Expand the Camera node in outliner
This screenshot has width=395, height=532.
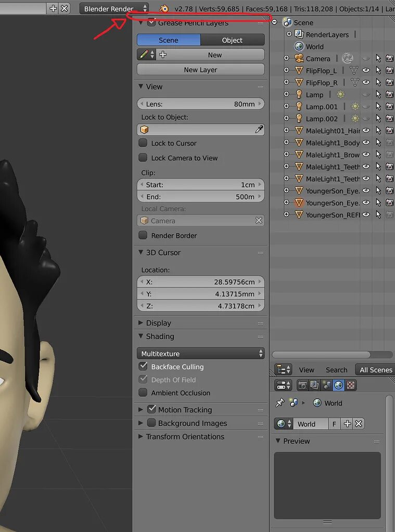[x=286, y=58]
